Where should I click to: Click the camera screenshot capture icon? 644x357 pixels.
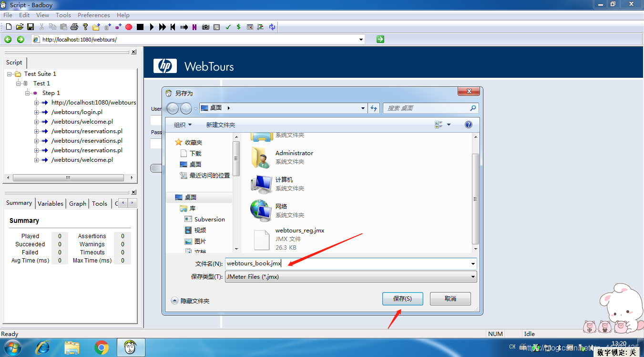(205, 27)
